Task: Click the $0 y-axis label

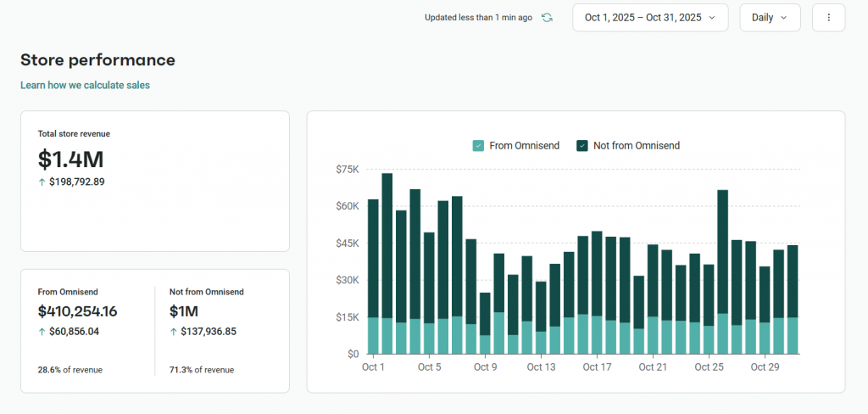Action: tap(353, 354)
